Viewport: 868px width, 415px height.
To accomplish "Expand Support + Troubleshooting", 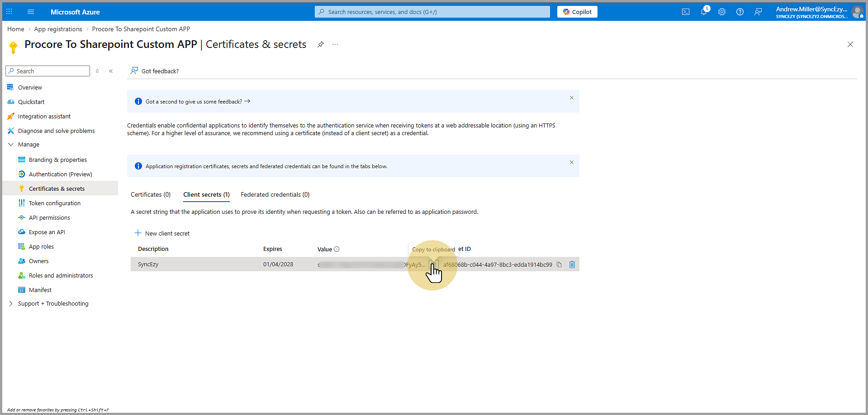I will (11, 303).
